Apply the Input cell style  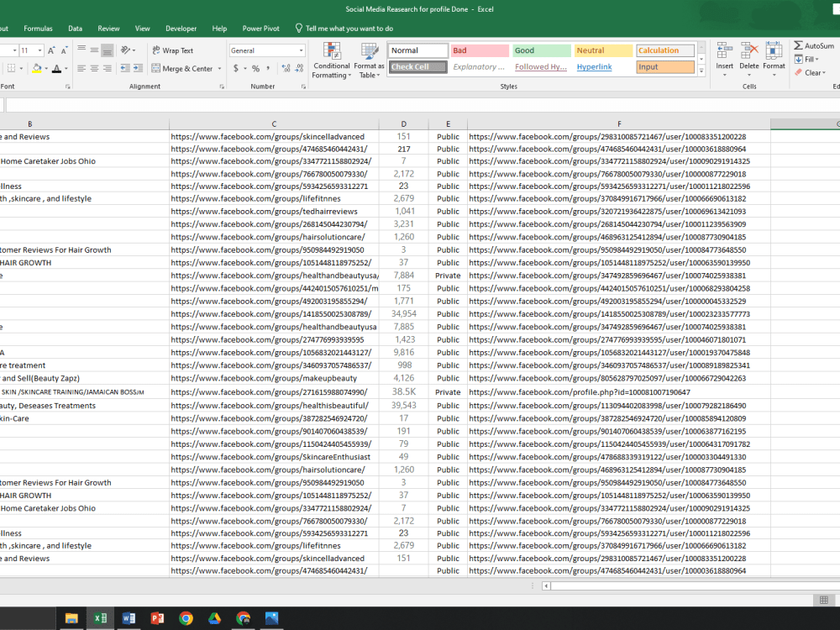click(665, 67)
